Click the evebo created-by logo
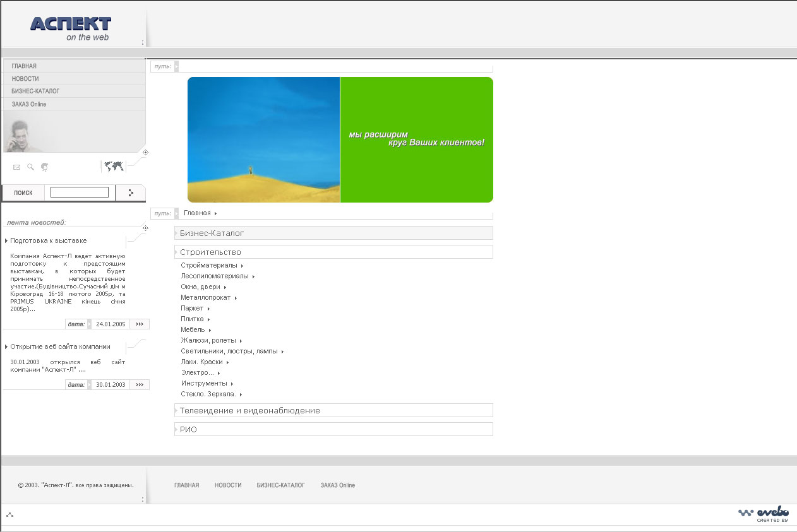The width and height of the screenshot is (797, 532). pos(764,513)
